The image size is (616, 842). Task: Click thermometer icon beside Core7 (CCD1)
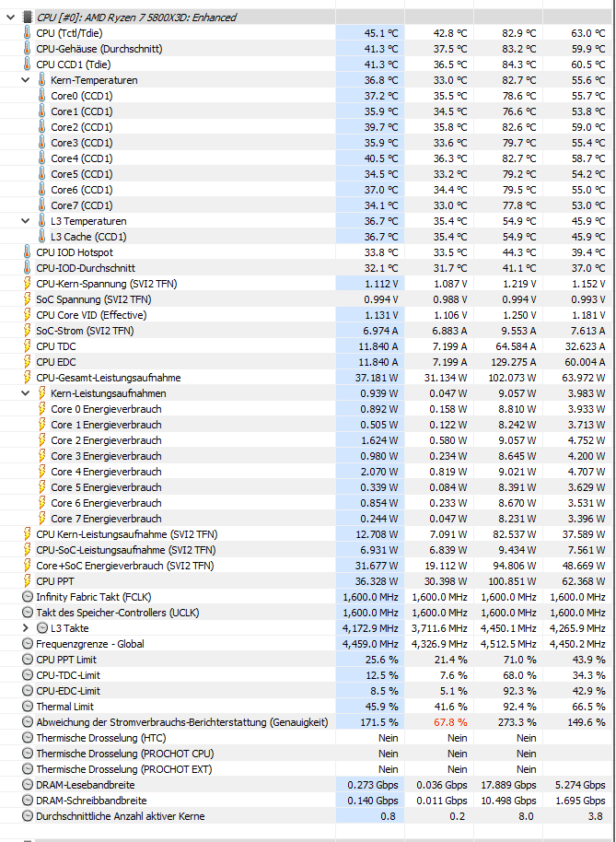coord(41,205)
